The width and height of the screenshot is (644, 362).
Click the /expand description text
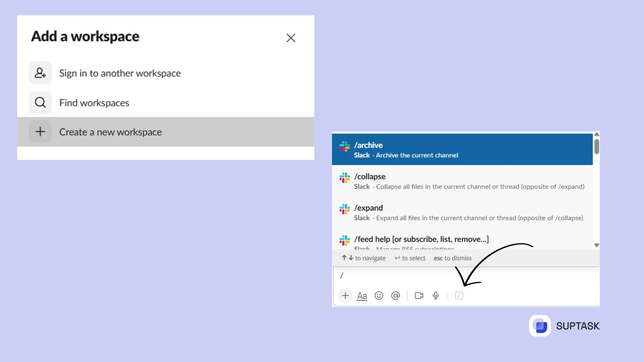coord(480,218)
